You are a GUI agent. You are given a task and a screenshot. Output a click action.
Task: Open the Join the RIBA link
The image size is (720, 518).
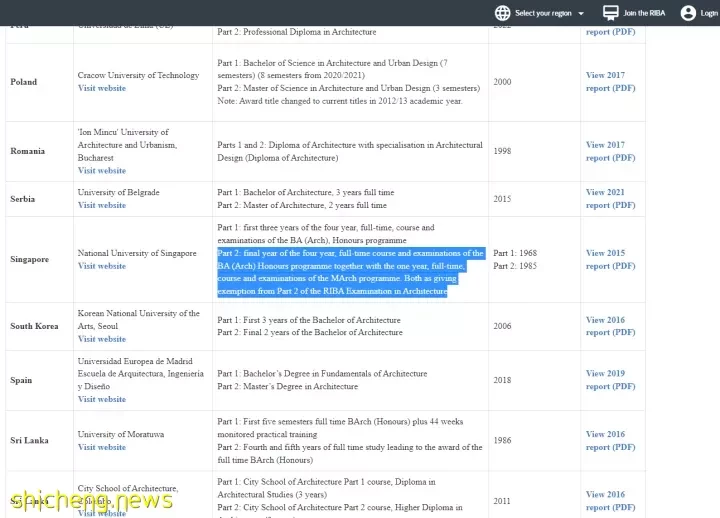pos(644,13)
